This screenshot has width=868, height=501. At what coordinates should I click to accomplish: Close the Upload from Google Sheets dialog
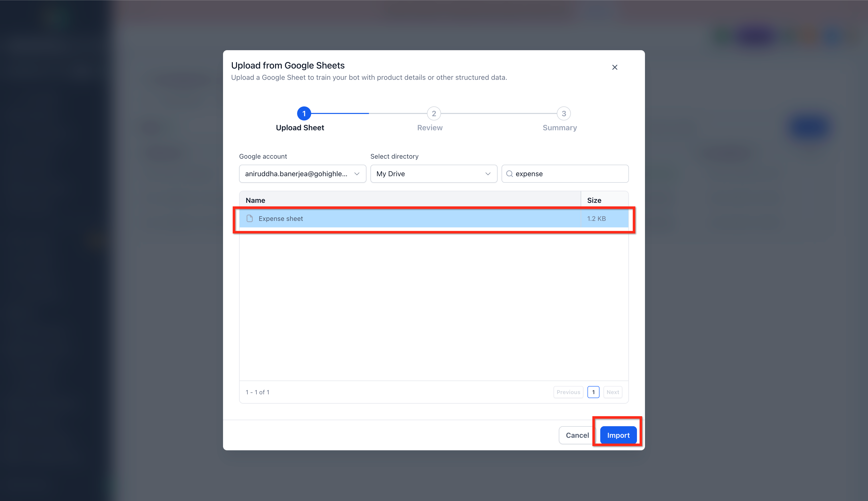(615, 67)
